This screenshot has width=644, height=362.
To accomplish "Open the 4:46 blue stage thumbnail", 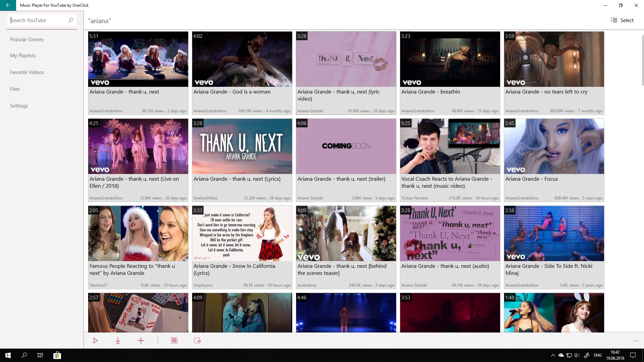I will 346,313.
